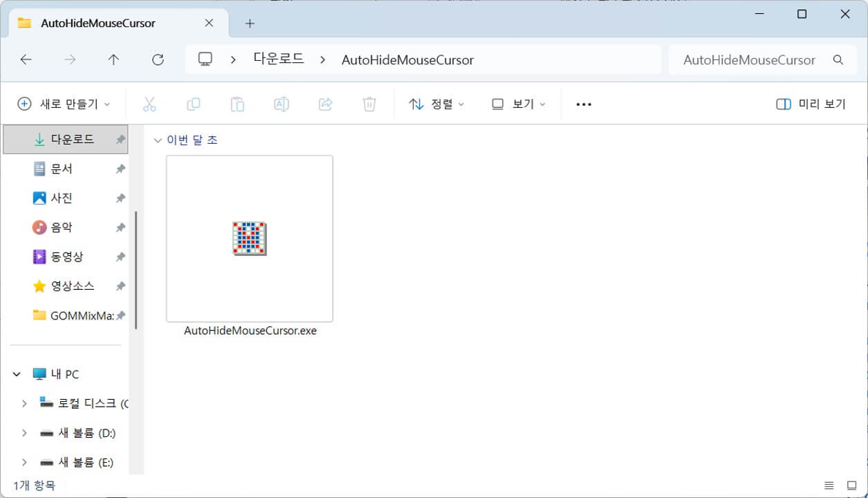Viewport: 868px width, 498px height.
Task: Click the Paste clipboard icon
Action: click(237, 104)
